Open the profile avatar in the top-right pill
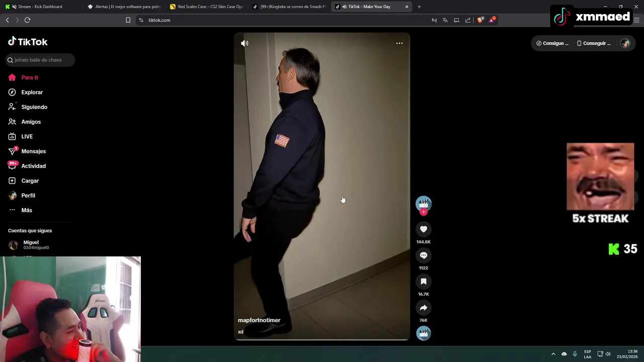 pos(625,43)
